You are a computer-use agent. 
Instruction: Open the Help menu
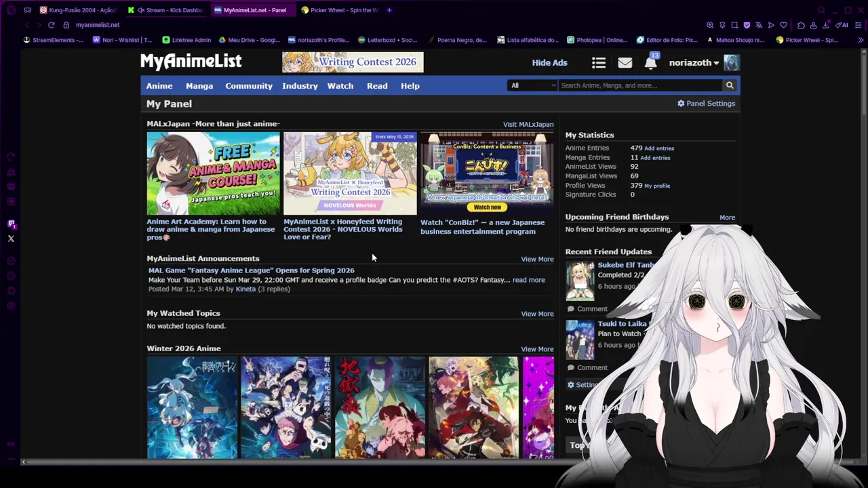click(410, 86)
